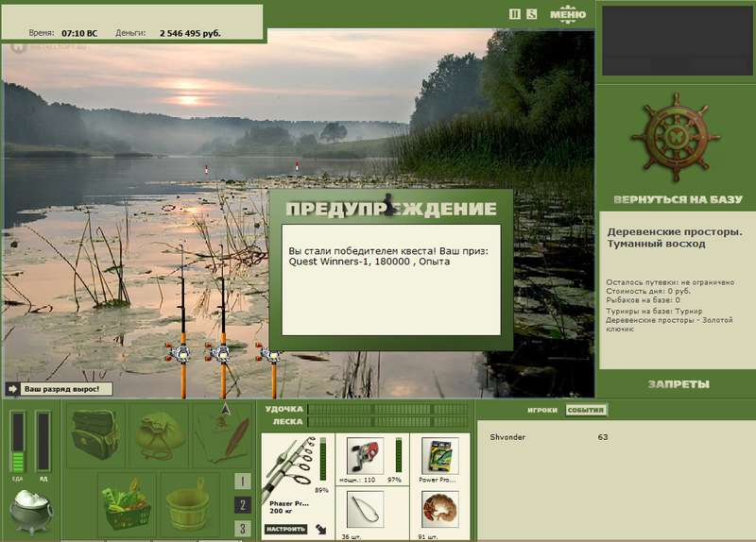Viewport: 756px width, 542px height.
Task: Open the fishing backpack icon
Action: coord(95,435)
